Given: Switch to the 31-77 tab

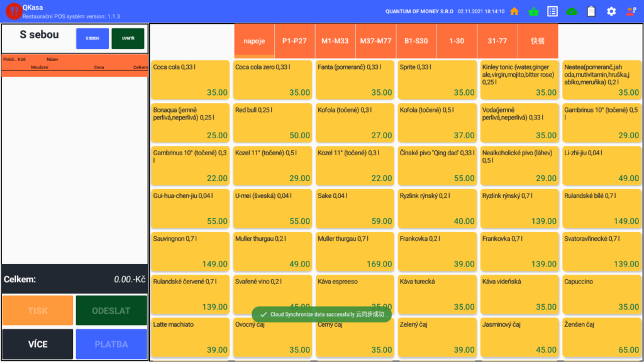Looking at the screenshot, I should point(497,41).
